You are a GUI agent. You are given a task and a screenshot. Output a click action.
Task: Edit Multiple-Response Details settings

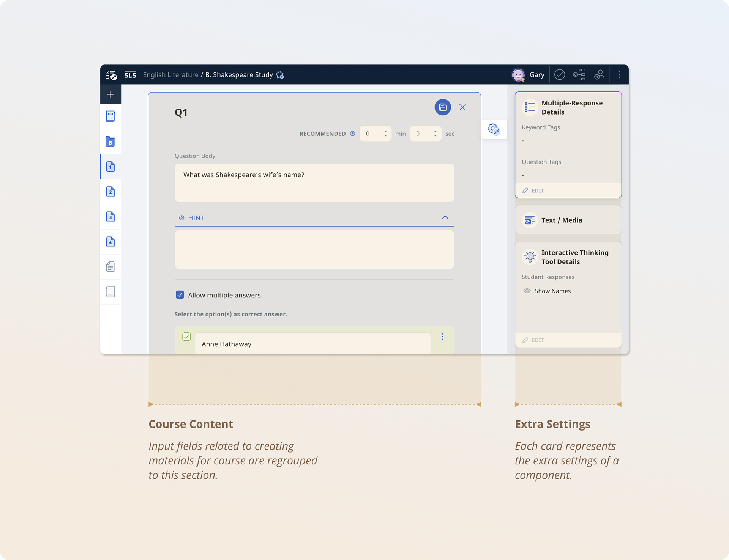pos(533,190)
